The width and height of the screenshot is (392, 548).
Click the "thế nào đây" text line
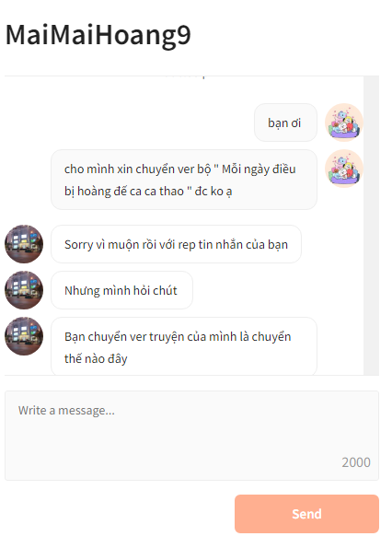tap(96, 358)
